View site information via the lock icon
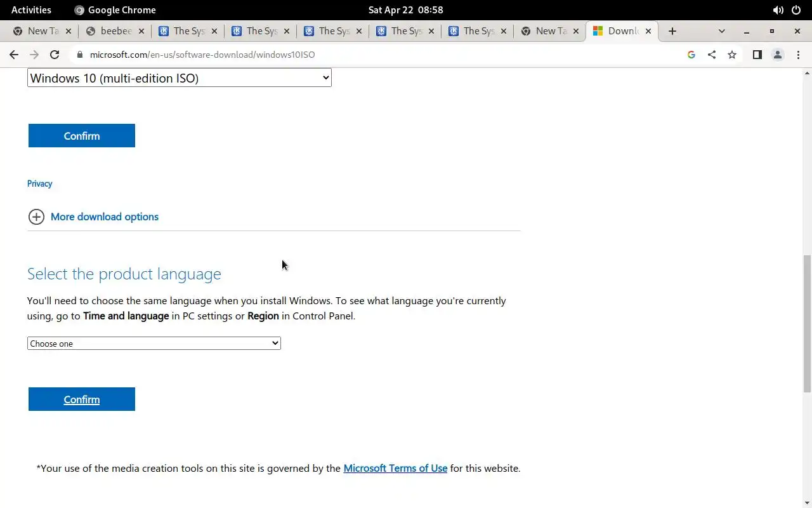Viewport: 812px width, 508px height. [79, 55]
